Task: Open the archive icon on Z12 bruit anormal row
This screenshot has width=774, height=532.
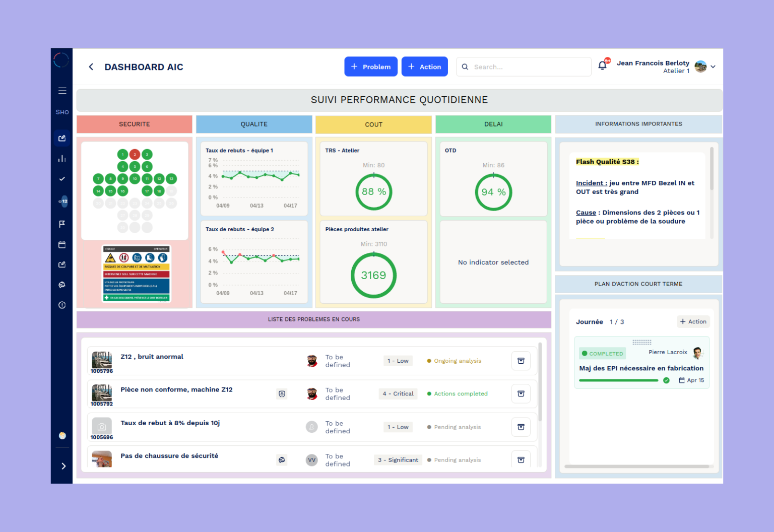Action: click(521, 361)
